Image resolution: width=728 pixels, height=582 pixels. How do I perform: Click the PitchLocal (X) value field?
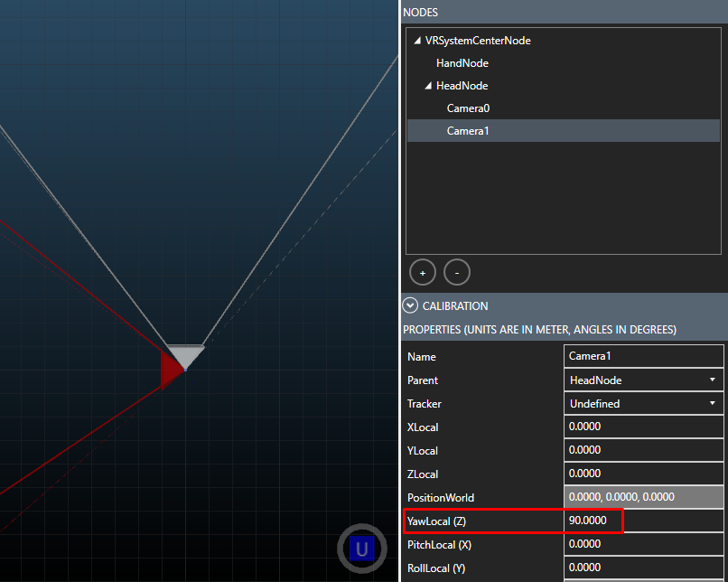coord(643,544)
